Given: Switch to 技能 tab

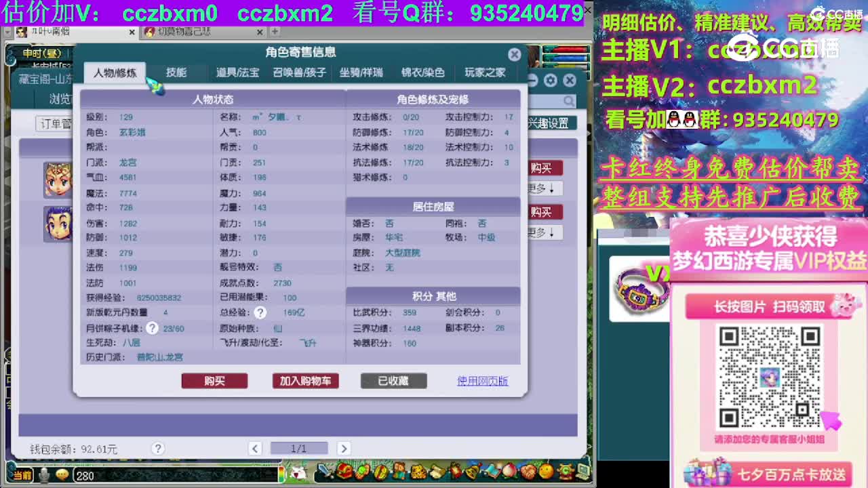Looking at the screenshot, I should tap(176, 73).
